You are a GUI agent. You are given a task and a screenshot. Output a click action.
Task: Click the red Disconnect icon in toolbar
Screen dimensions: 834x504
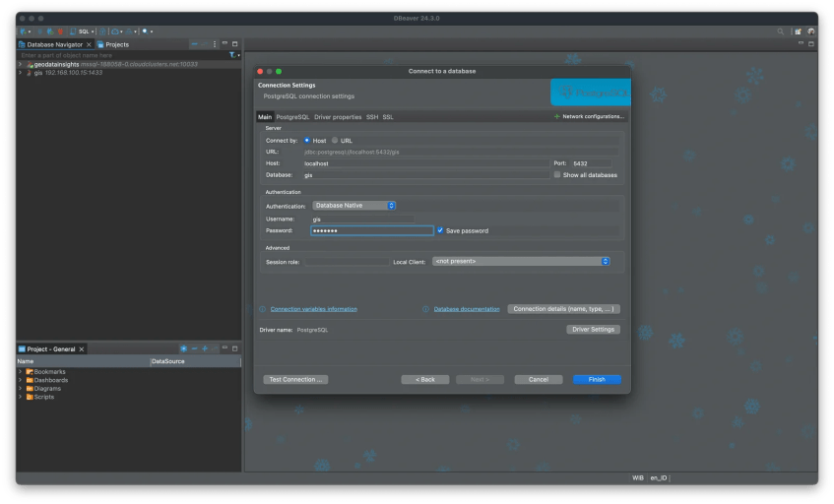click(x=60, y=31)
